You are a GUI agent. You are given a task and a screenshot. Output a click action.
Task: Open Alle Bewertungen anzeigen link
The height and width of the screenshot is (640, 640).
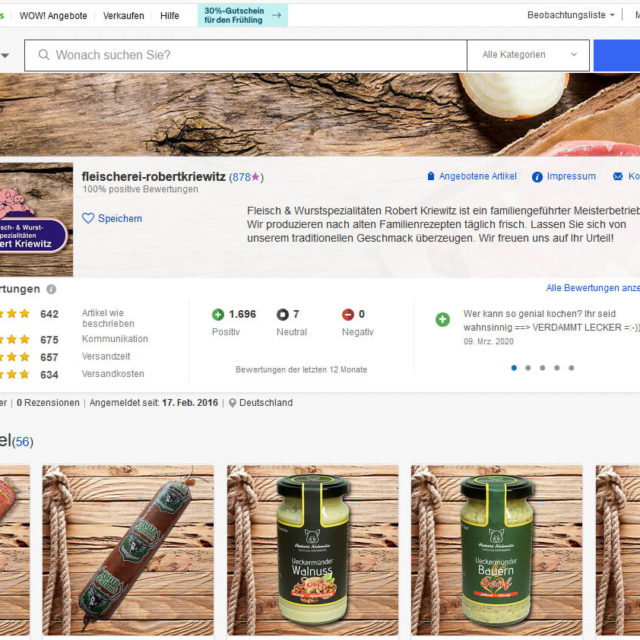pos(593,288)
